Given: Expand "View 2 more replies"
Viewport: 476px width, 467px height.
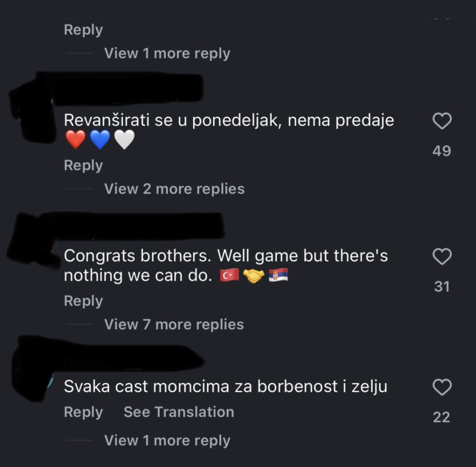Looking at the screenshot, I should coord(174,189).
